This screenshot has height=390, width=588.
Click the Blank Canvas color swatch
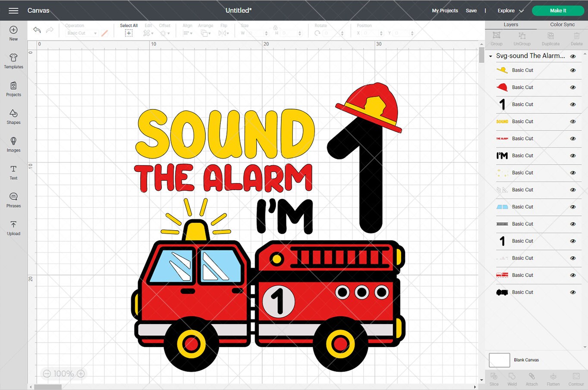click(499, 360)
